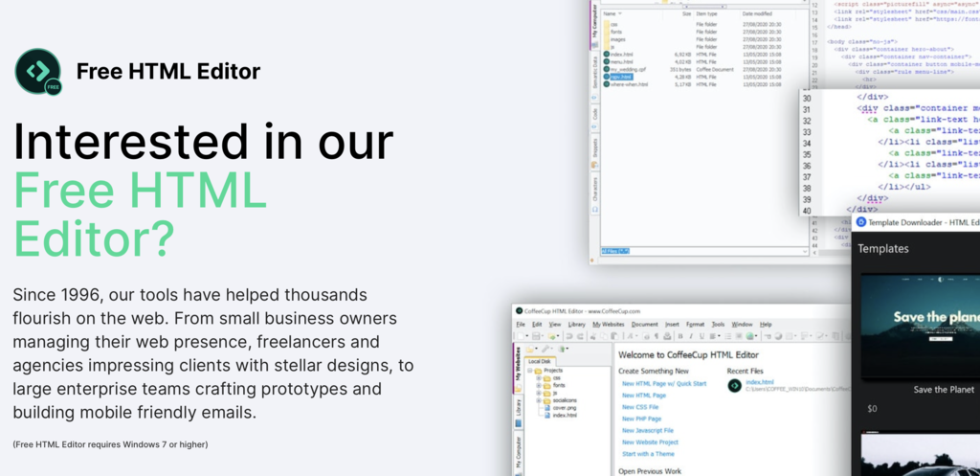The height and width of the screenshot is (476, 980).
Task: Collapse the Projects folder tree node
Action: tap(530, 371)
